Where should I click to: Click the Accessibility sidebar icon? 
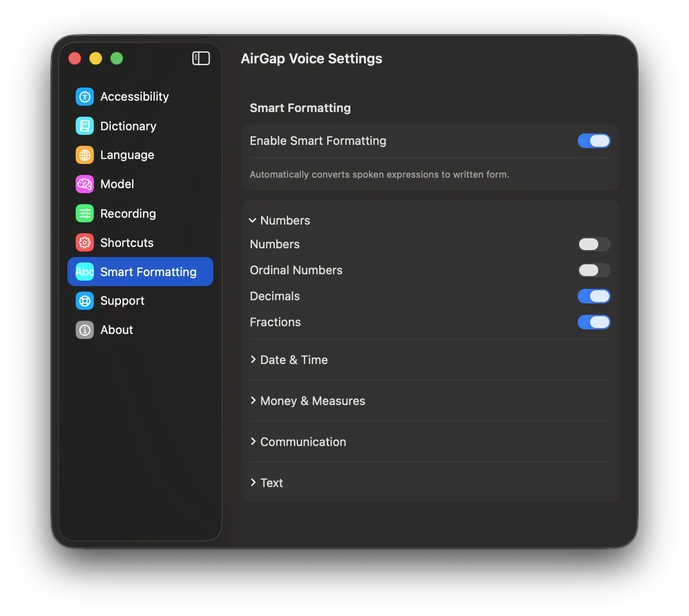click(x=85, y=97)
